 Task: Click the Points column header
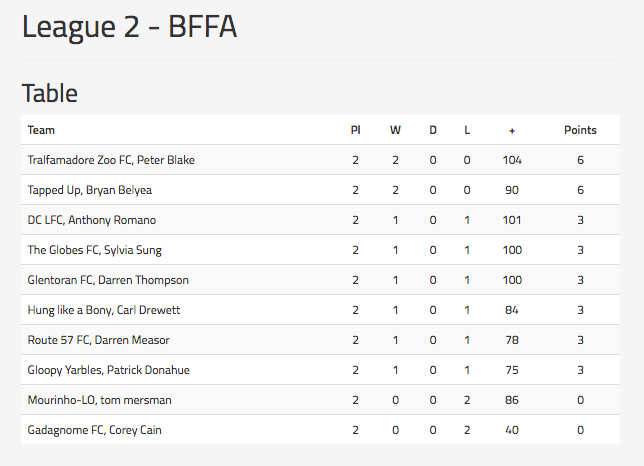pyautogui.click(x=580, y=130)
